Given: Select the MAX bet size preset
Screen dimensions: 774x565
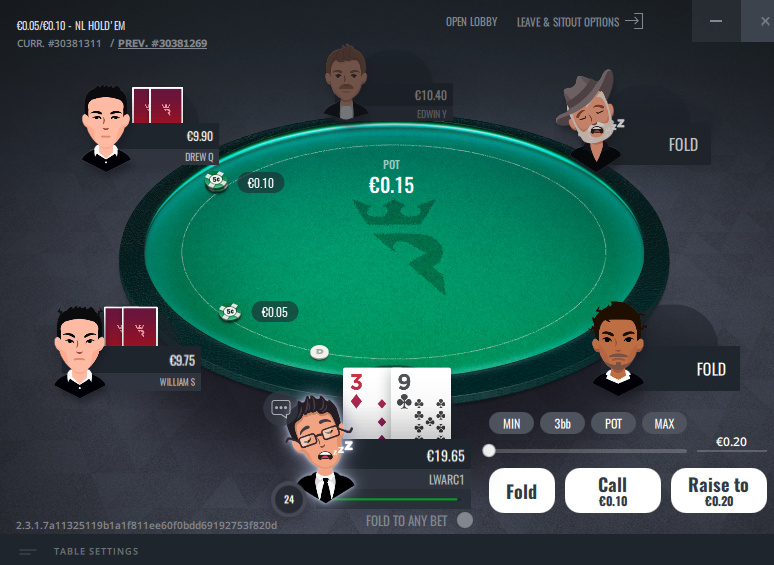Looking at the screenshot, I should 664,423.
